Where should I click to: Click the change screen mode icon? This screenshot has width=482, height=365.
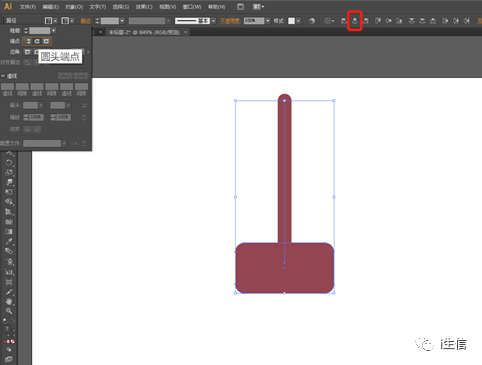tap(9, 359)
